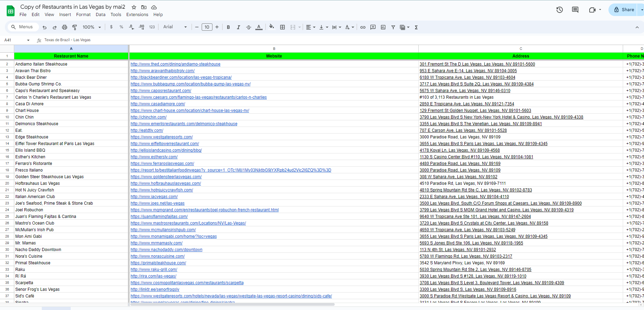
Task: Insert a link
Action: click(363, 27)
